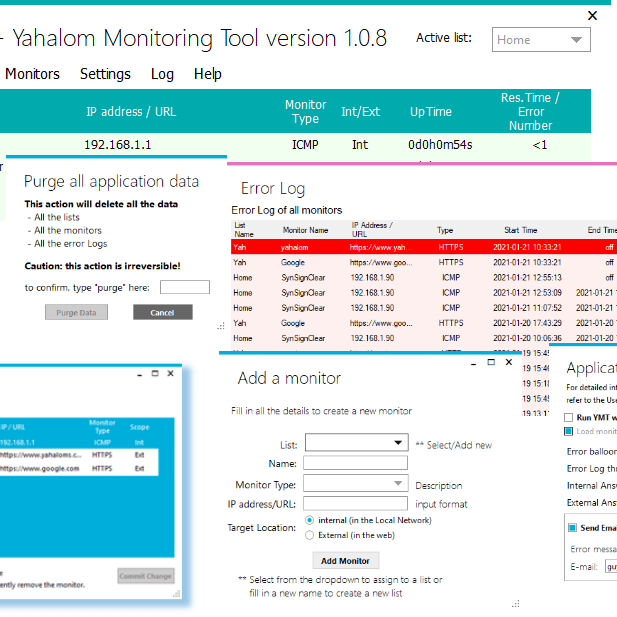617x617 pixels.
Task: Open the Settings menu
Action: tap(105, 74)
